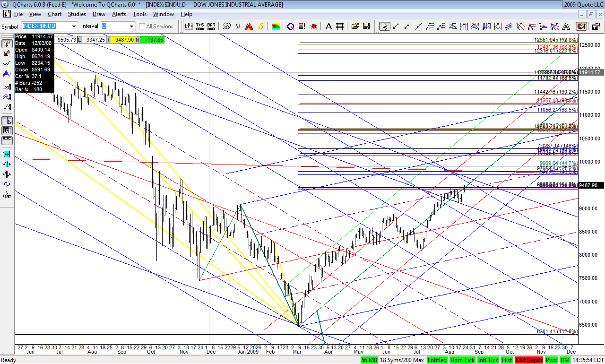This screenshot has height=364, width=605.
Task: Toggle the crosshair cursor button
Action: click(7, 121)
